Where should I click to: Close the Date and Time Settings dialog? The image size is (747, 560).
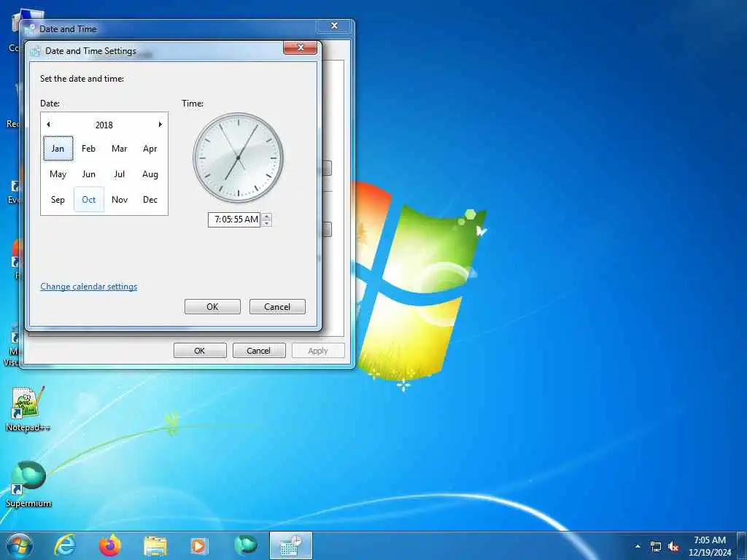[x=300, y=47]
